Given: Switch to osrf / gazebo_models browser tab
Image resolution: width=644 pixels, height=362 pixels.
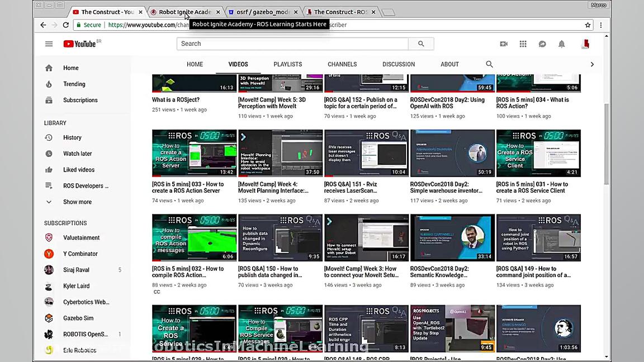Looking at the screenshot, I should (263, 12).
